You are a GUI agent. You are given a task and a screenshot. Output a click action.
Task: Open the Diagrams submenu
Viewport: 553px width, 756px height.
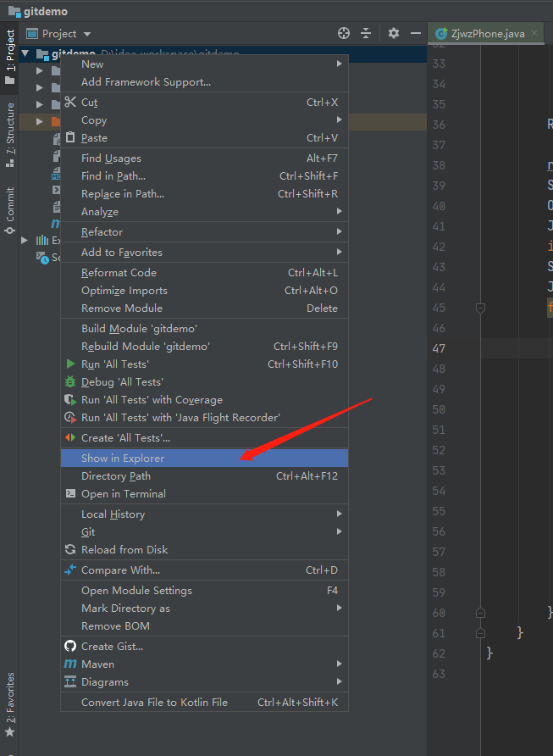coord(204,681)
